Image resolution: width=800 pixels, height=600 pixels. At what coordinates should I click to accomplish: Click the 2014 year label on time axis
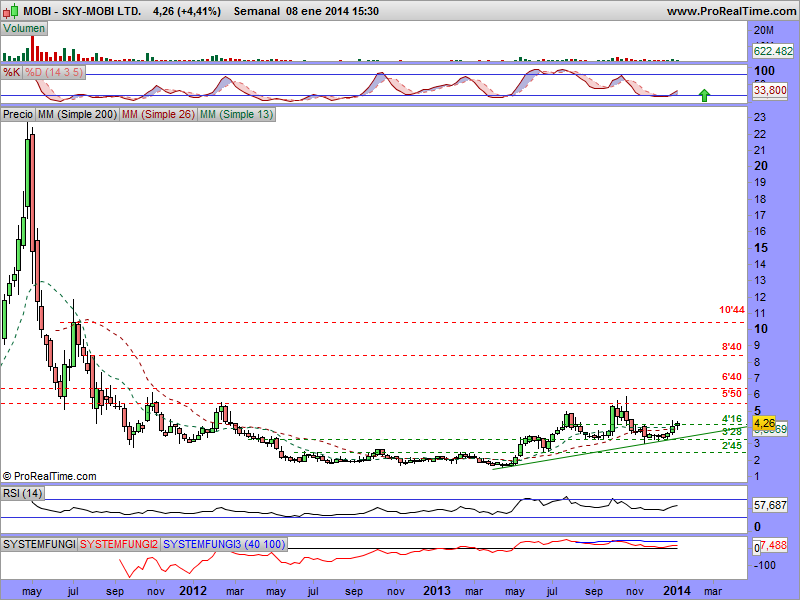click(x=676, y=591)
